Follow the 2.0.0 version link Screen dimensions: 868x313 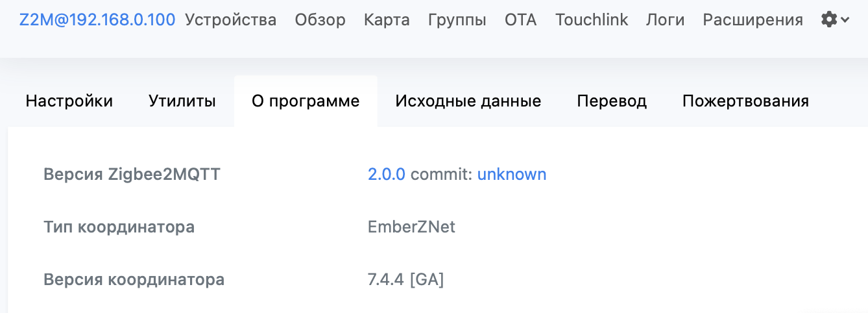click(387, 174)
